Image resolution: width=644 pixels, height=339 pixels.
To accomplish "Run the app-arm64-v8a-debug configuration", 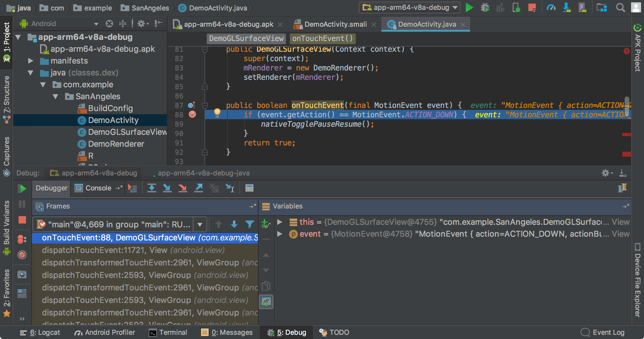I will coord(469,8).
